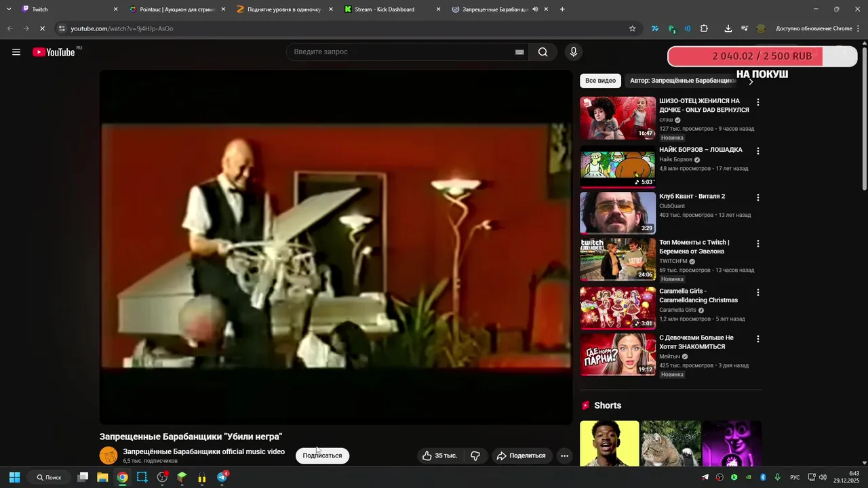
Task: Open a new browser tab
Action: tap(562, 9)
